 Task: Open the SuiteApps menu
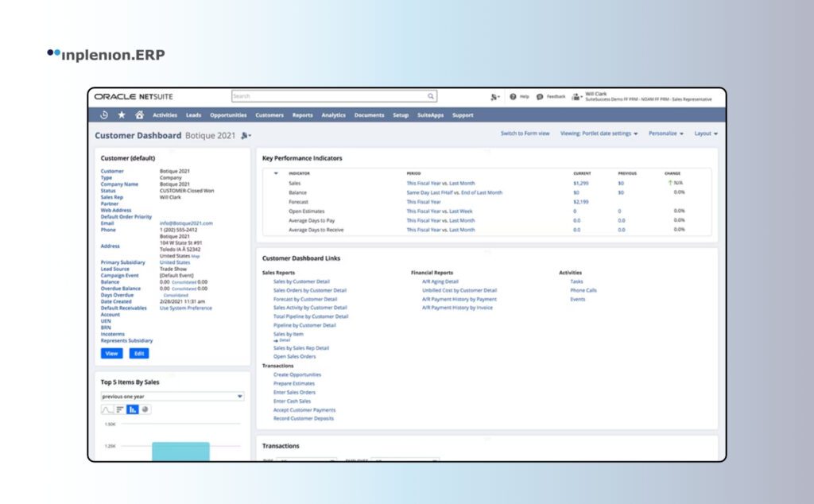pyautogui.click(x=430, y=115)
